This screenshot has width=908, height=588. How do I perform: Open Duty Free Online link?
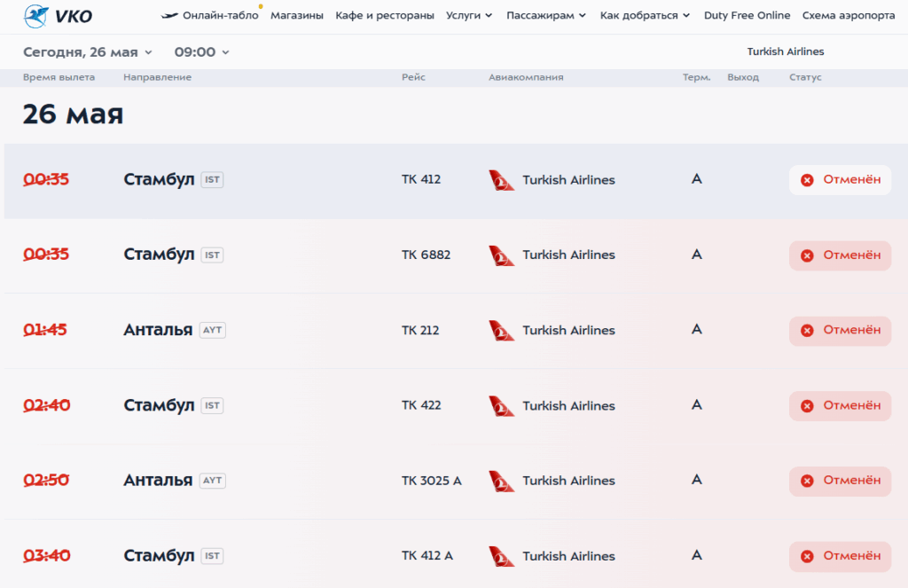pyautogui.click(x=747, y=16)
